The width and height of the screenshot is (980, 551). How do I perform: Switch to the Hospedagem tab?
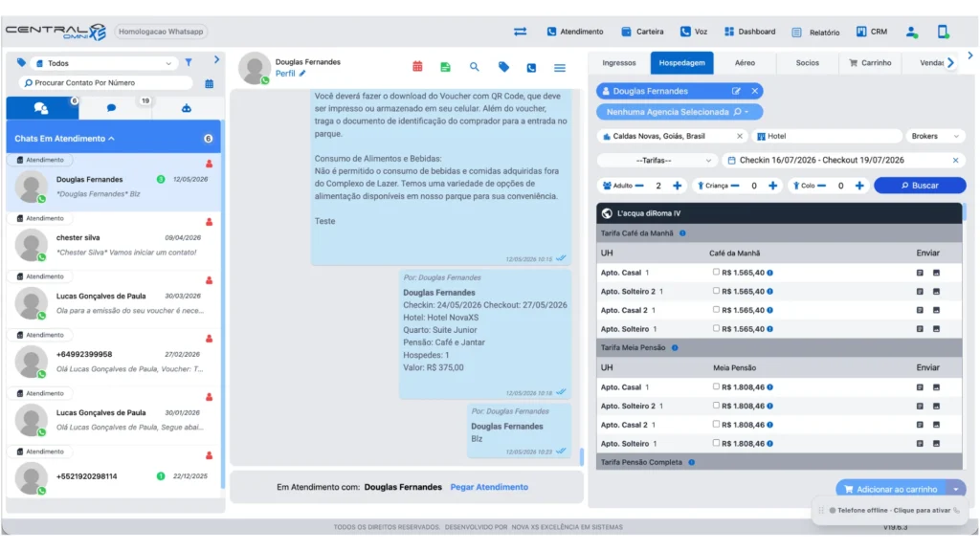(681, 62)
